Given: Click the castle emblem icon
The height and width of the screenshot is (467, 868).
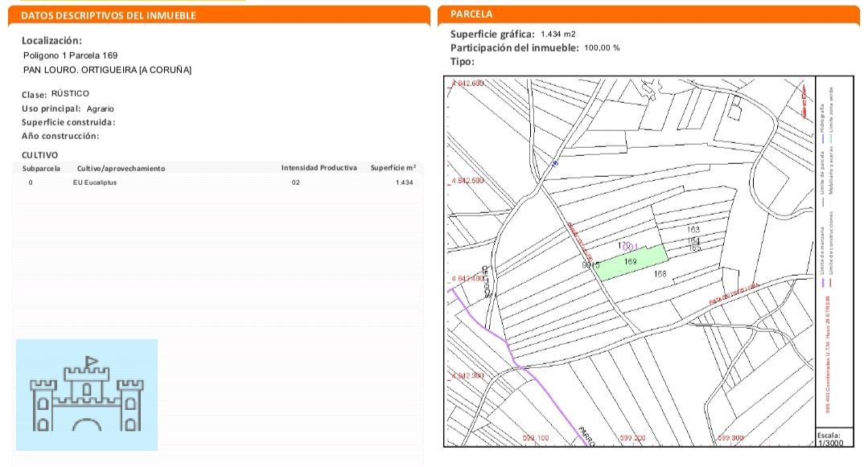Looking at the screenshot, I should tap(86, 395).
